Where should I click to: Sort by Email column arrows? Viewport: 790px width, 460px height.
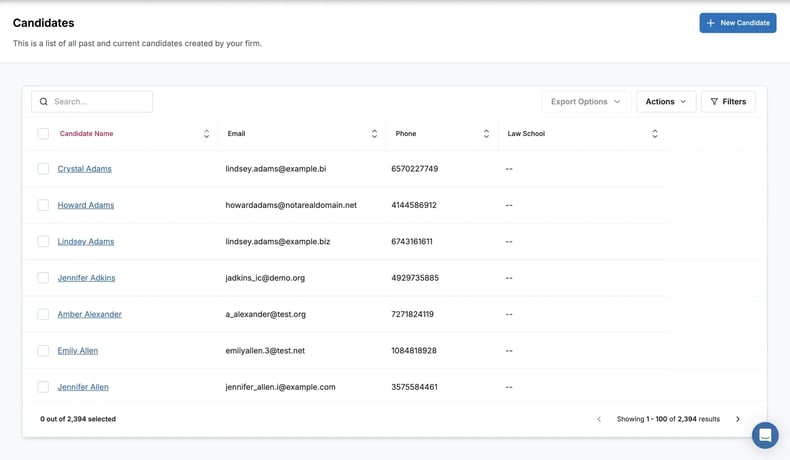pos(374,134)
